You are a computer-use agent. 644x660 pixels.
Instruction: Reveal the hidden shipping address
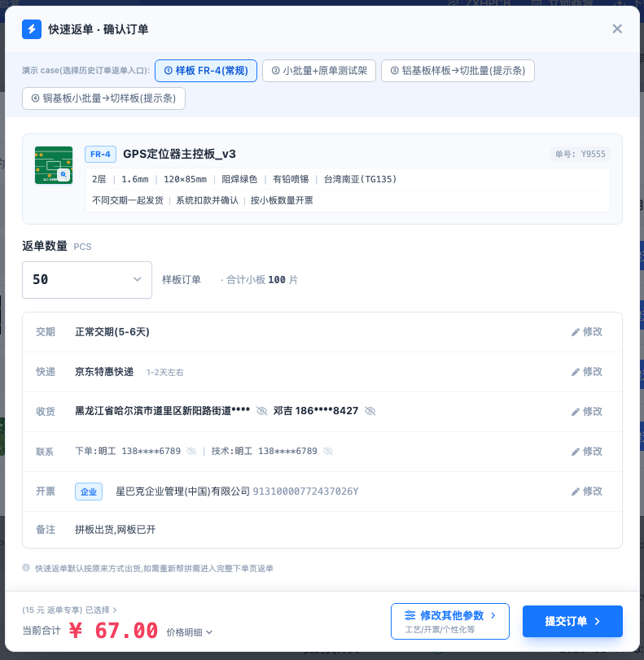click(261, 411)
